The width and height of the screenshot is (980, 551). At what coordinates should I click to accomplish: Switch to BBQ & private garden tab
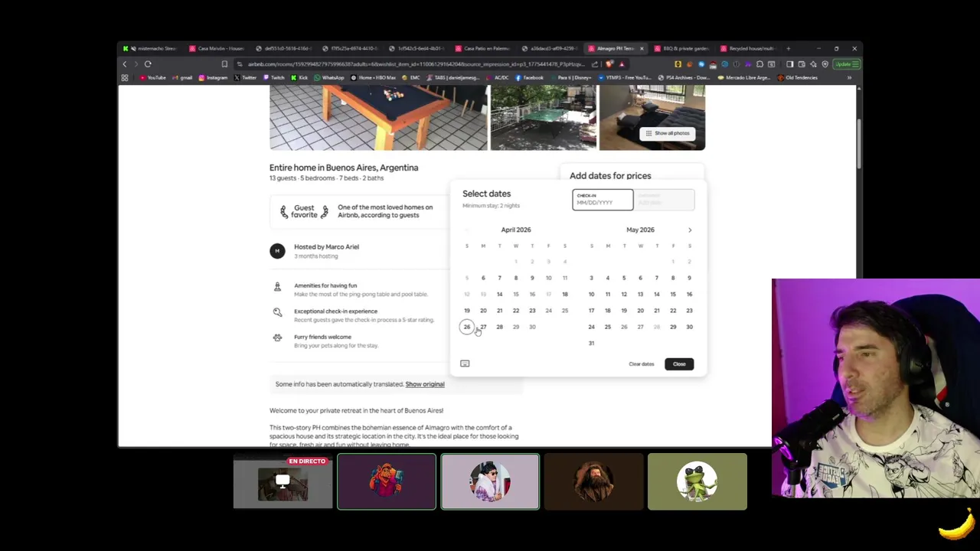[x=681, y=48]
